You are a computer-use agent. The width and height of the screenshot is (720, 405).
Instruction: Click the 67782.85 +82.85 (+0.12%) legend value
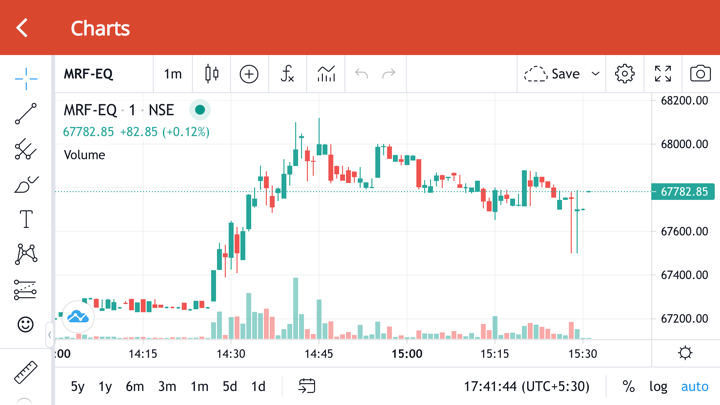(136, 132)
